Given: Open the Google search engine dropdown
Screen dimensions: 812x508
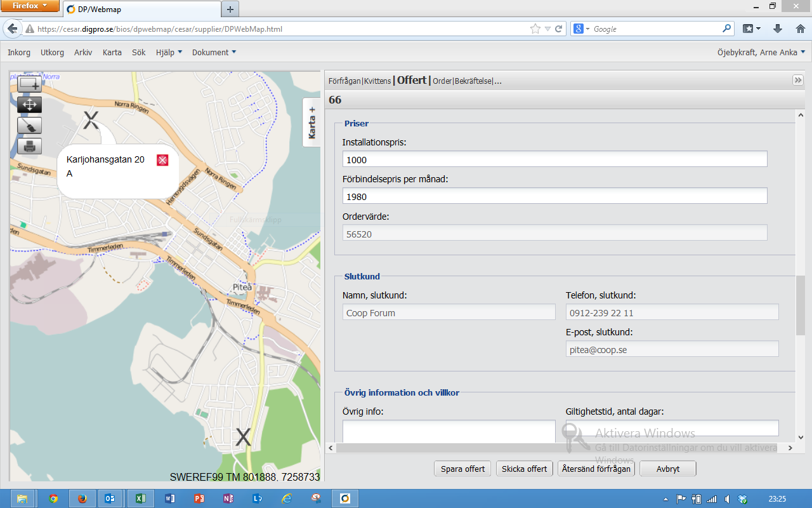Looking at the screenshot, I should (580, 29).
